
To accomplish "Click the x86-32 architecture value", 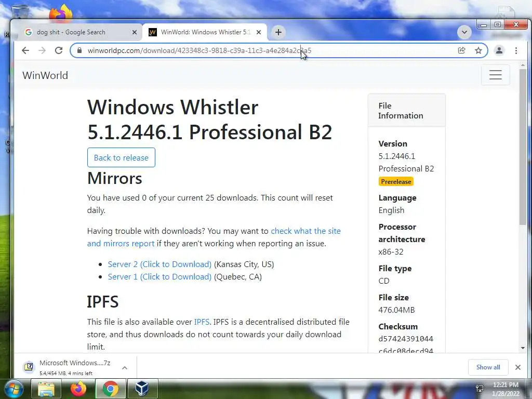I will coord(391,252).
